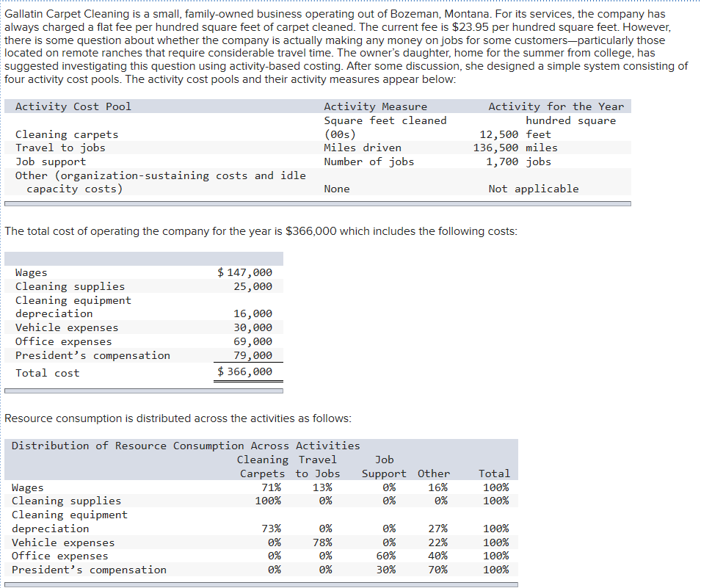
Task: Select the "78%" vehicle expenses cell
Action: tap(322, 542)
